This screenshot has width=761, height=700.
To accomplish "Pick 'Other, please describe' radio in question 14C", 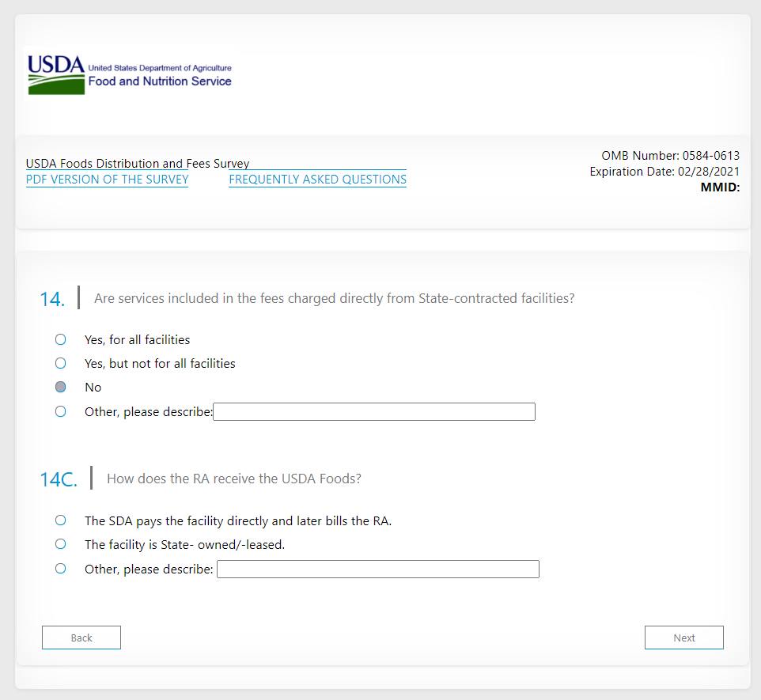I will coord(60,569).
